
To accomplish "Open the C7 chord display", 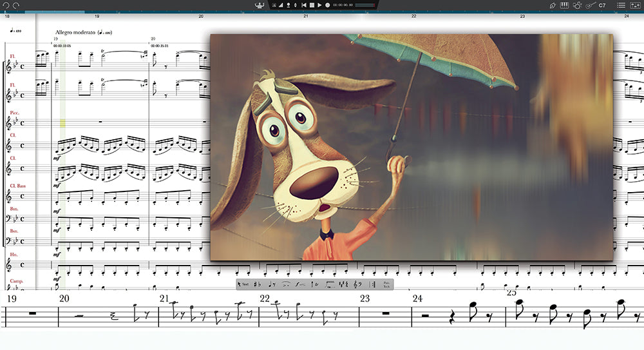I will pos(602,5).
